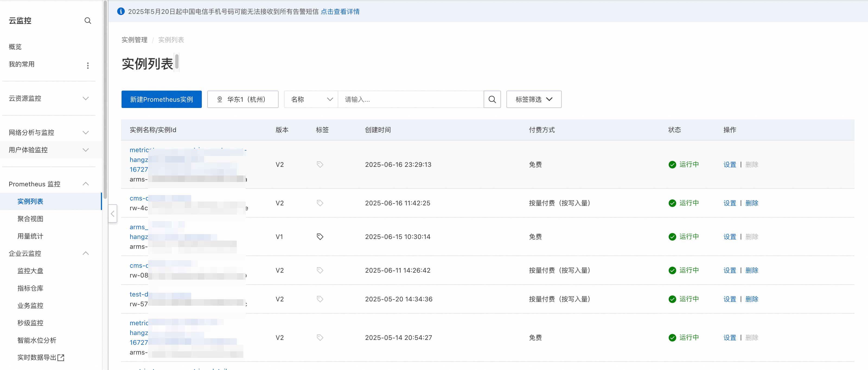The width and height of the screenshot is (868, 370).
Task: Open the 名称 search field dropdown
Action: pyautogui.click(x=311, y=99)
